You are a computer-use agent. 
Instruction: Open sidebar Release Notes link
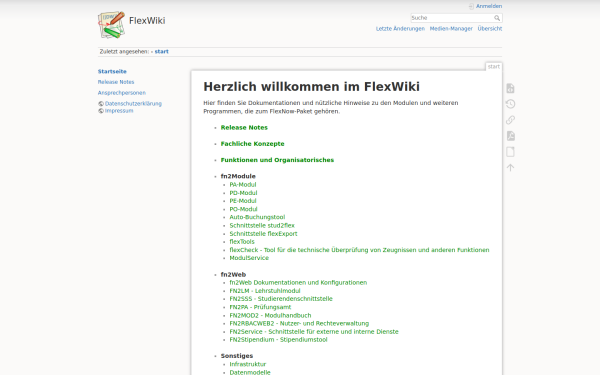(x=116, y=82)
